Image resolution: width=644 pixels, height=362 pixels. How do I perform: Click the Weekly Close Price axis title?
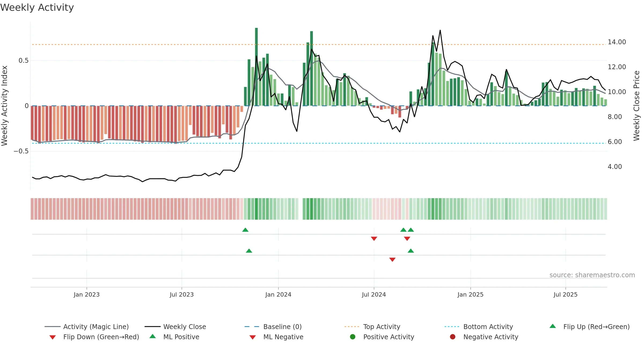[636, 106]
